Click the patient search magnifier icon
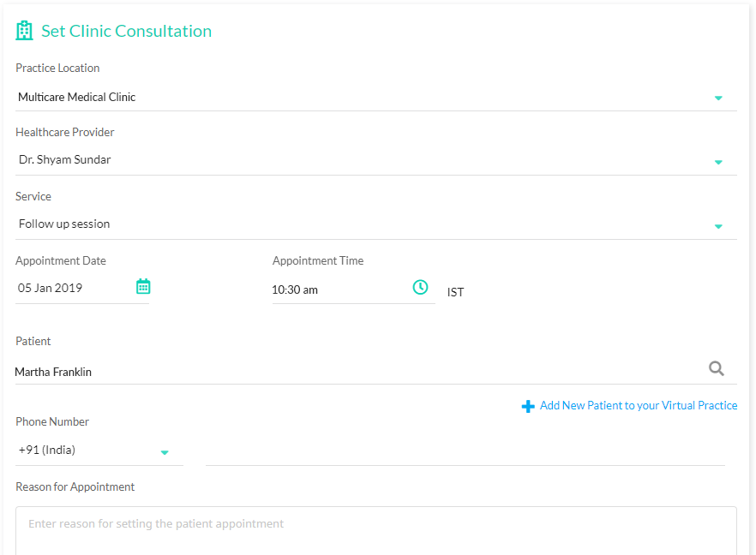This screenshot has height=555, width=756. coord(717,368)
